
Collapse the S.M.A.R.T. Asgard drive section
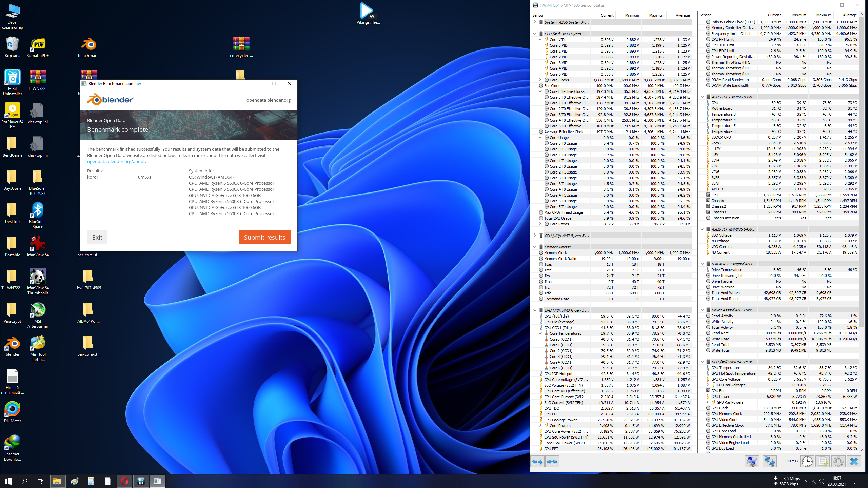(702, 264)
